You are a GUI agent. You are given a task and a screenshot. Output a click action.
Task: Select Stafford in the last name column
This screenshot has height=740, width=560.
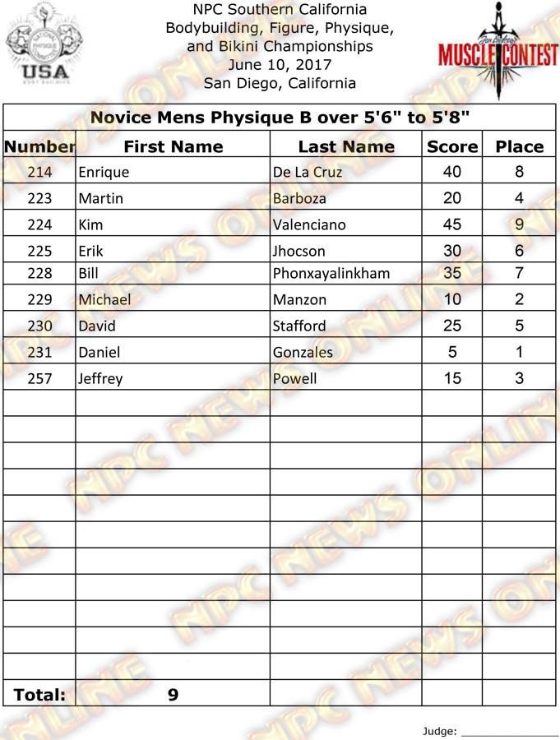[x=299, y=326]
